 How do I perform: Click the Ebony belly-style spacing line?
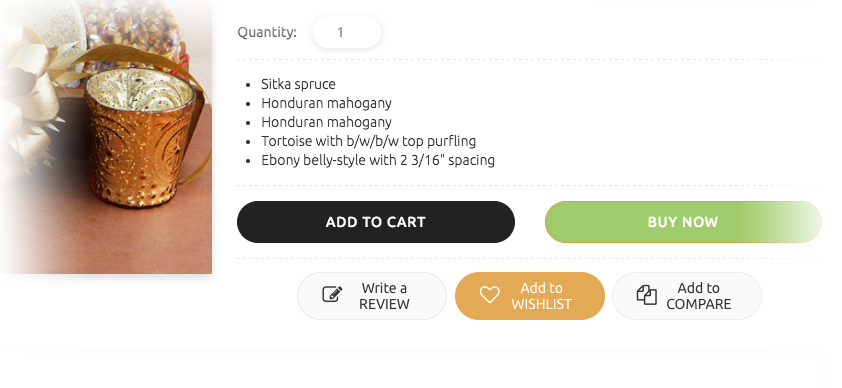click(378, 160)
